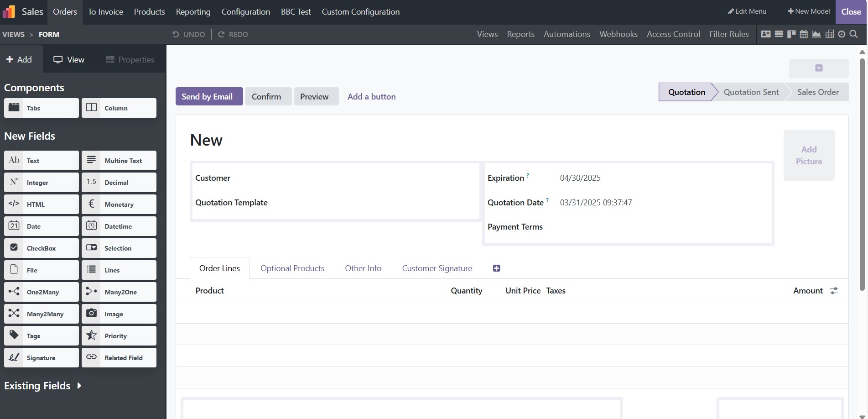Open the Reporting menu
This screenshot has width=868, height=419.
[x=193, y=11]
